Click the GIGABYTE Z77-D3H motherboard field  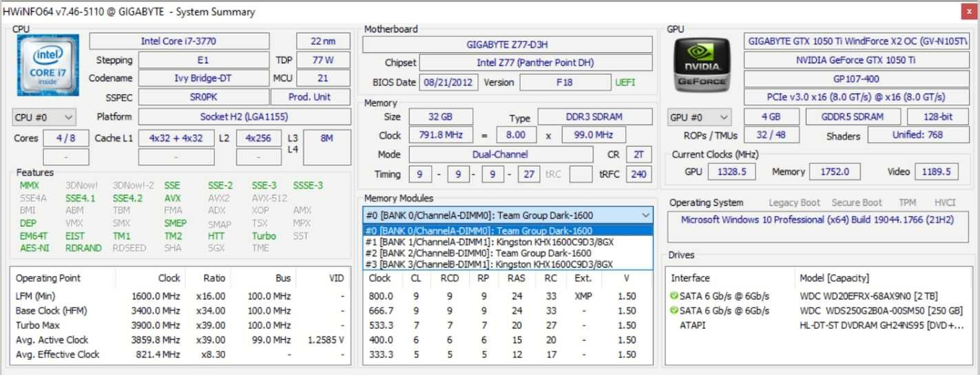point(508,45)
